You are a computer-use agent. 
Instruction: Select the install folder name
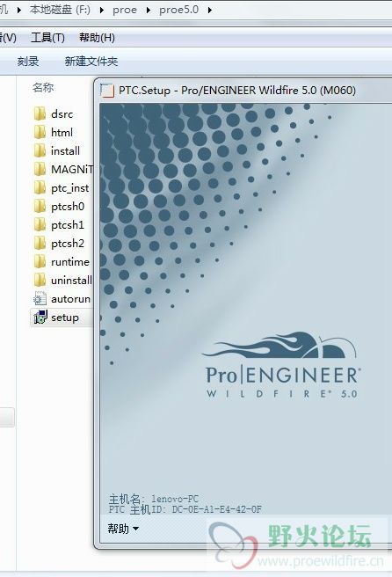65,151
